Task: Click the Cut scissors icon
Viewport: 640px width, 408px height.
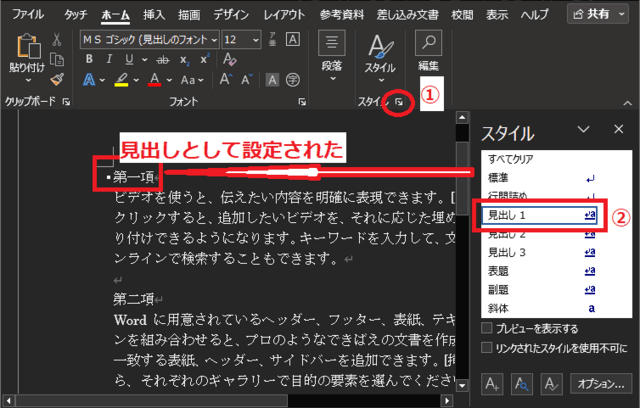Action: point(58,38)
